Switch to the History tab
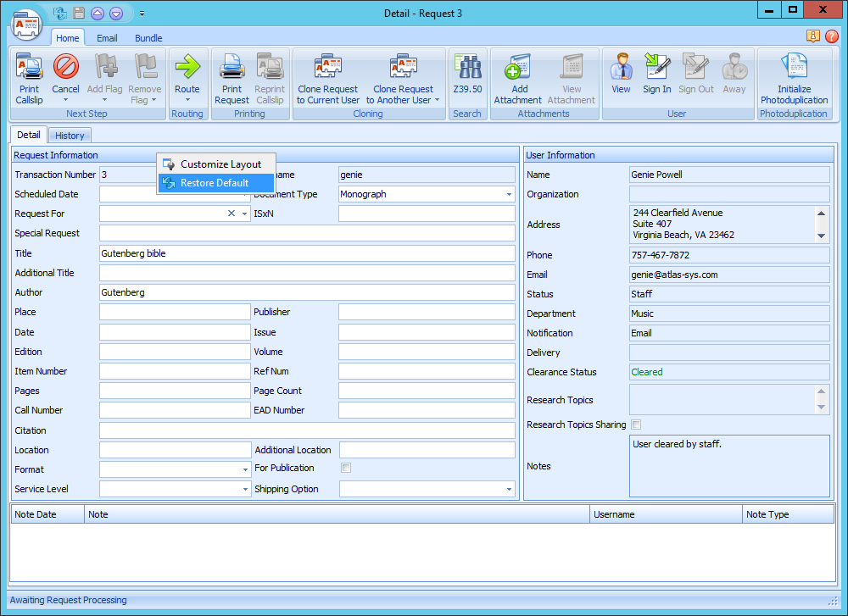Viewport: 848px width, 616px height. [x=70, y=136]
